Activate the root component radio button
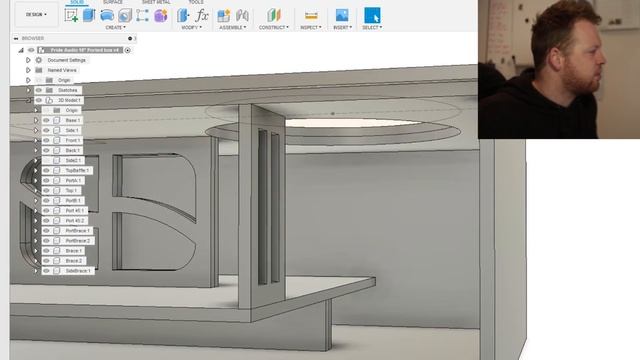Image resolution: width=640 pixels, height=360 pixels. tap(128, 50)
